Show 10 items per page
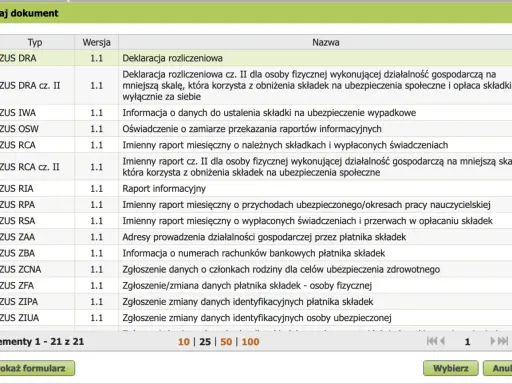 [184, 342]
